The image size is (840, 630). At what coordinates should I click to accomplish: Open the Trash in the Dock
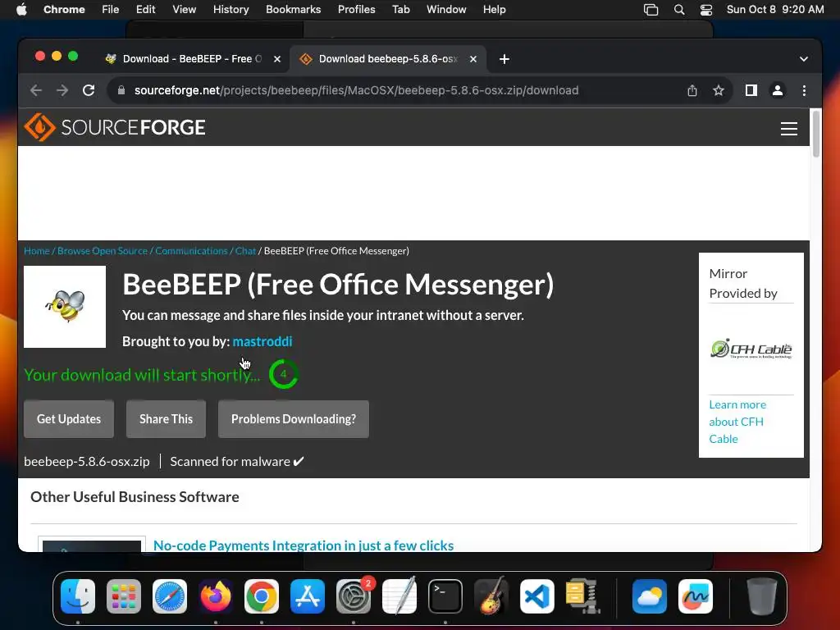click(761, 596)
